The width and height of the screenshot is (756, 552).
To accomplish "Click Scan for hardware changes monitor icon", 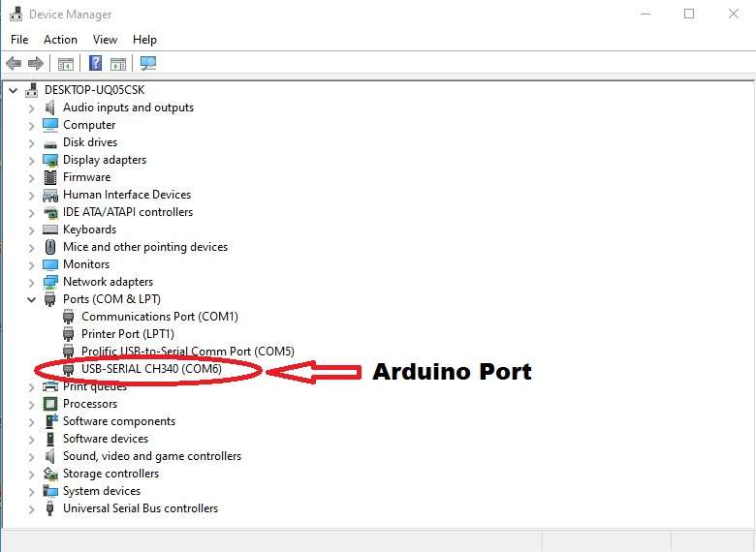I will coord(148,63).
